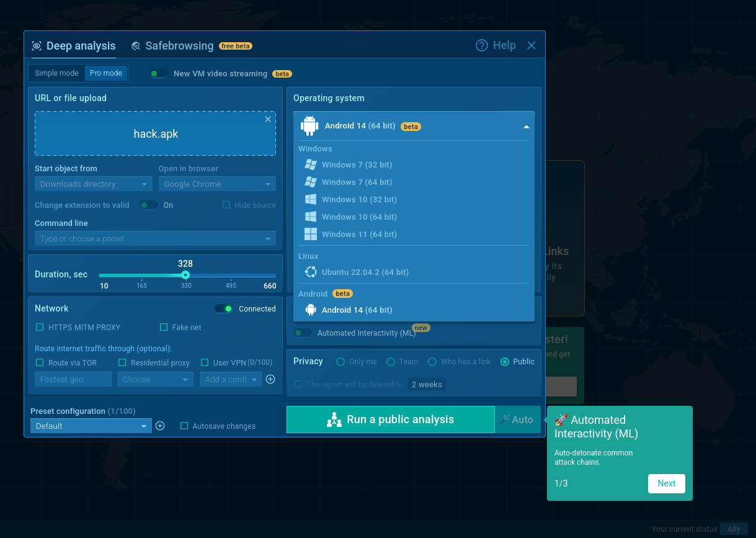
Task: Select Who has a link privacy option
Action: tap(432, 361)
